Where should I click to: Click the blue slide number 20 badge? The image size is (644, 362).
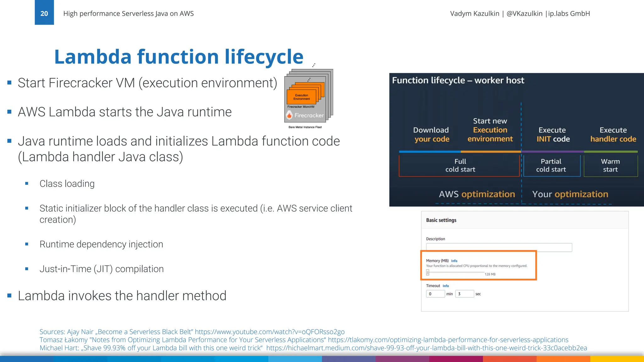pos(44,13)
